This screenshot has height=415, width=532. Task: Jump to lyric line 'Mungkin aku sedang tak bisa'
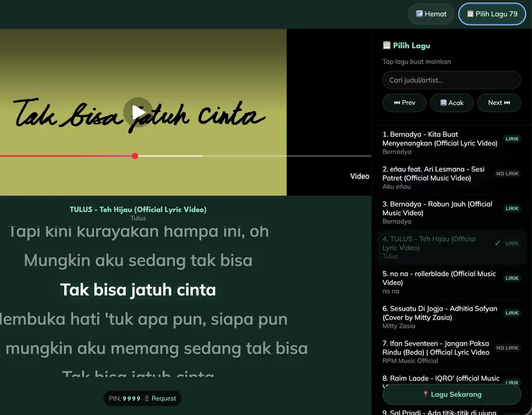point(138,260)
